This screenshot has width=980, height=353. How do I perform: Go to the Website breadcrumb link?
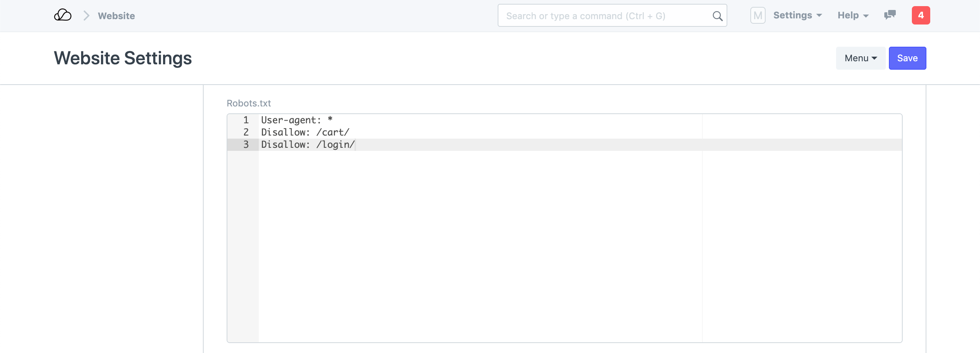point(116,16)
